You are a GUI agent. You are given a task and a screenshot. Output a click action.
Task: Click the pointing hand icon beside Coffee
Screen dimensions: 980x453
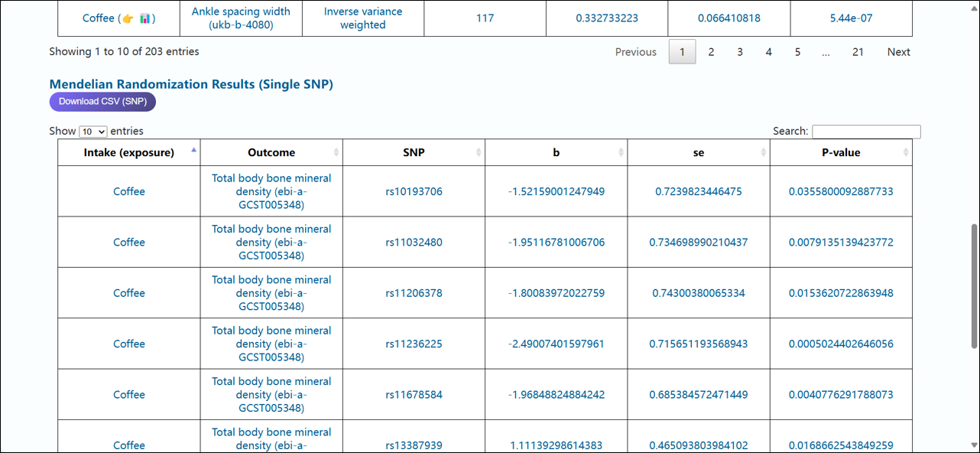[127, 18]
